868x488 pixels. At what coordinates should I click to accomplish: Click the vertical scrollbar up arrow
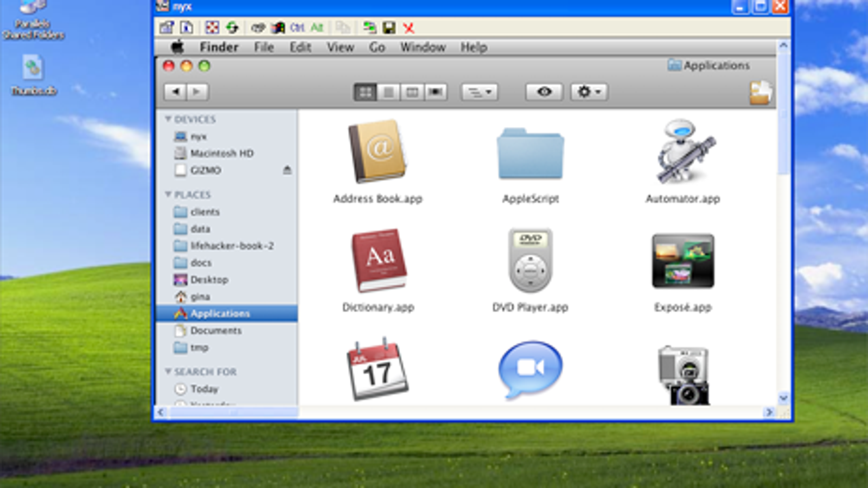(x=783, y=46)
